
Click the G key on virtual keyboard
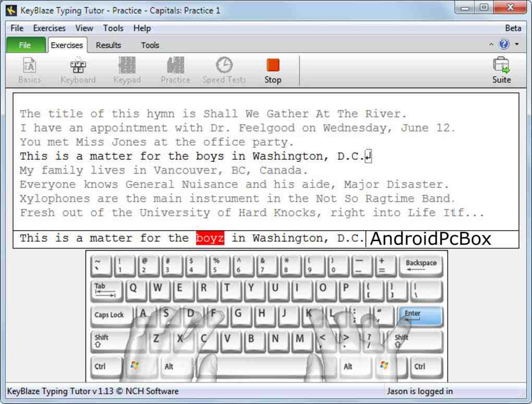pyautogui.click(x=242, y=316)
